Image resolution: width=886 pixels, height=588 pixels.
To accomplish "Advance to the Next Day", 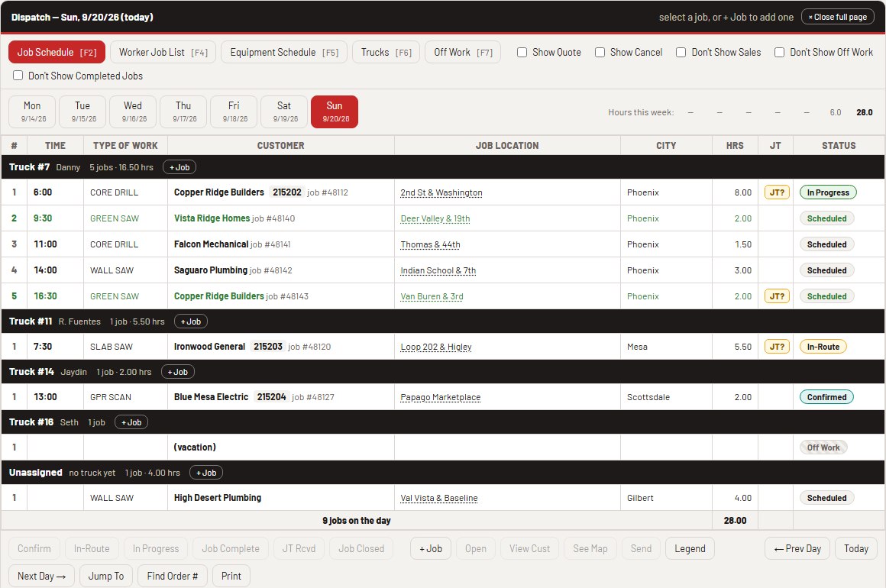I will (41, 576).
